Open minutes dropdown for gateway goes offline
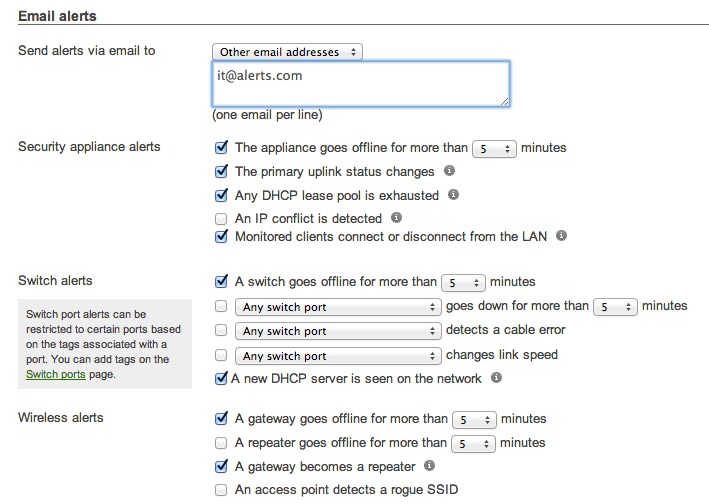This screenshot has width=709, height=504. (x=474, y=420)
